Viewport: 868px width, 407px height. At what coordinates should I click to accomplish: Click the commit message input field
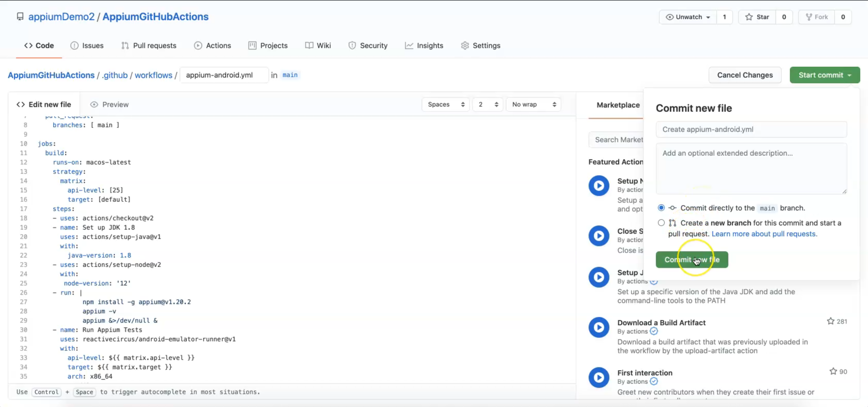pyautogui.click(x=751, y=129)
